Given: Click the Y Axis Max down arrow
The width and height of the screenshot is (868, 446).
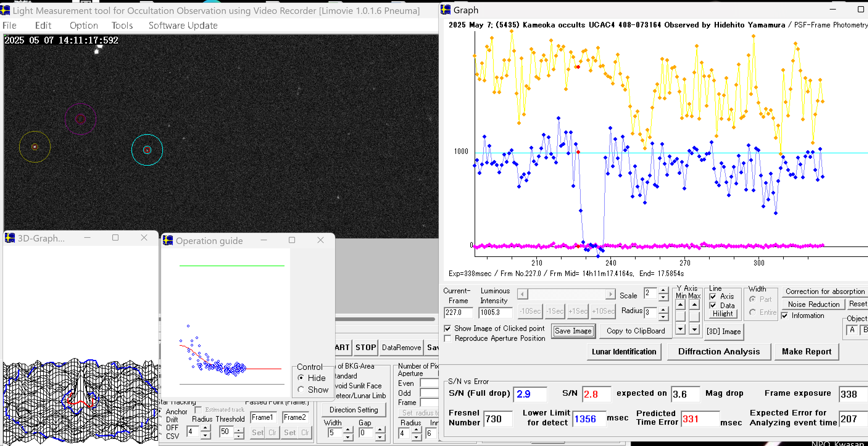Looking at the screenshot, I should 694,329.
